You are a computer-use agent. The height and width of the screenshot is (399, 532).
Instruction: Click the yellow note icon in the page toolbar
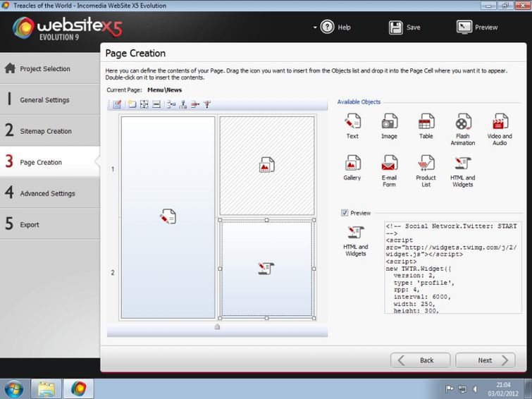click(x=132, y=104)
